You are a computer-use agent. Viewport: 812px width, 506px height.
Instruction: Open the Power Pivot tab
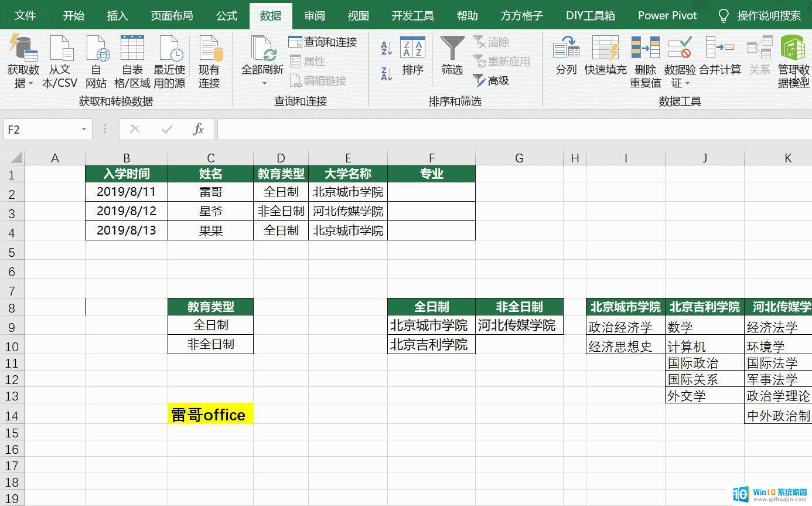(667, 15)
